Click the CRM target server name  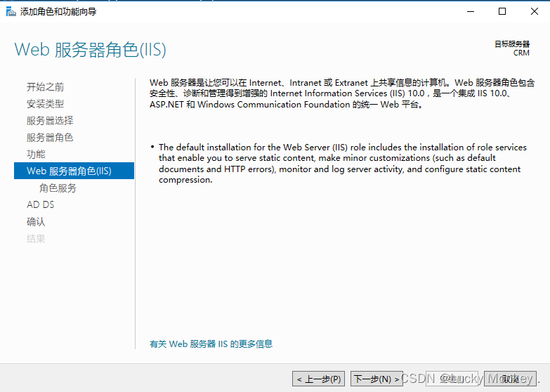click(x=521, y=53)
